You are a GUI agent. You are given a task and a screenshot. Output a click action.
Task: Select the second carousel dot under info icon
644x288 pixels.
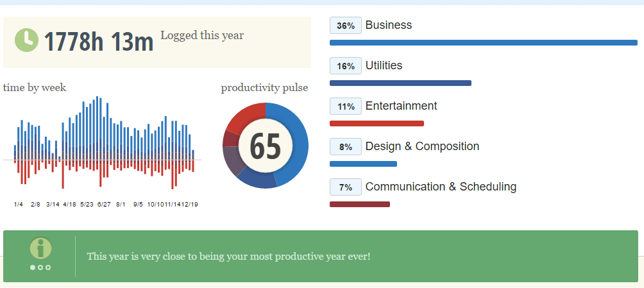(x=40, y=267)
